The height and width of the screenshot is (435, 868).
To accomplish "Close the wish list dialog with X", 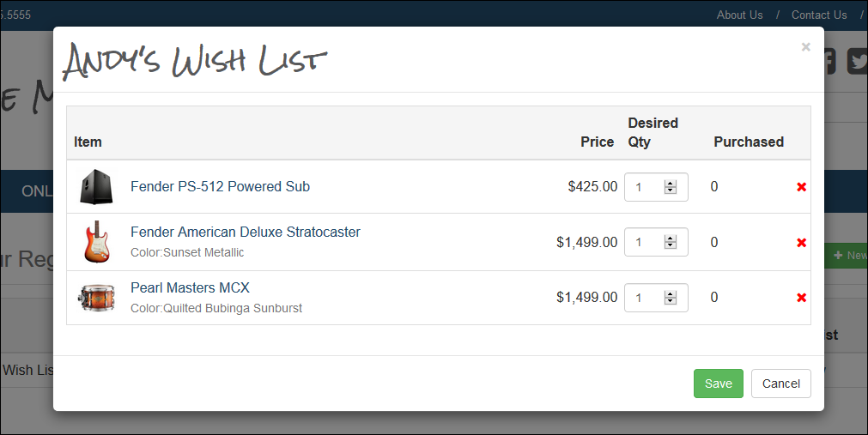I will click(x=806, y=47).
